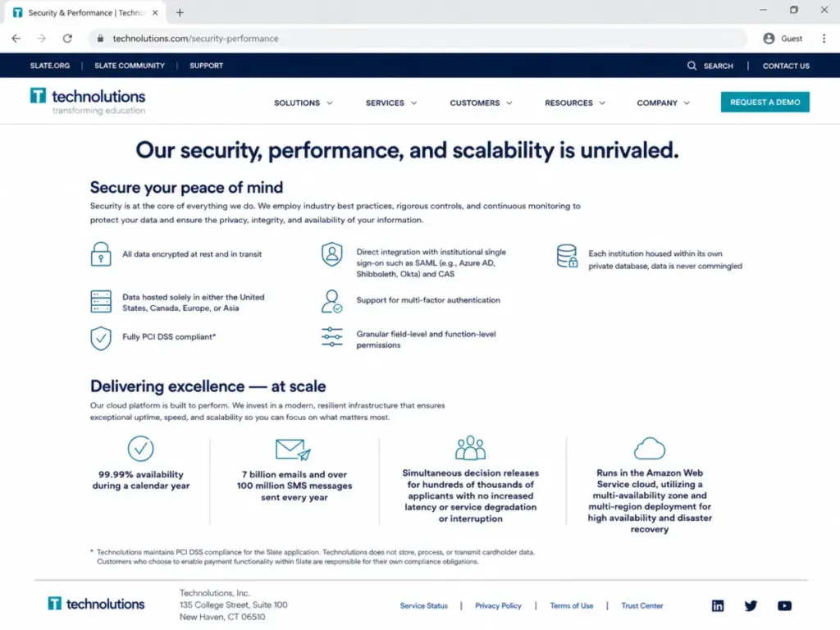Click the padlock encryption icon
The image size is (840, 630).
point(101,254)
